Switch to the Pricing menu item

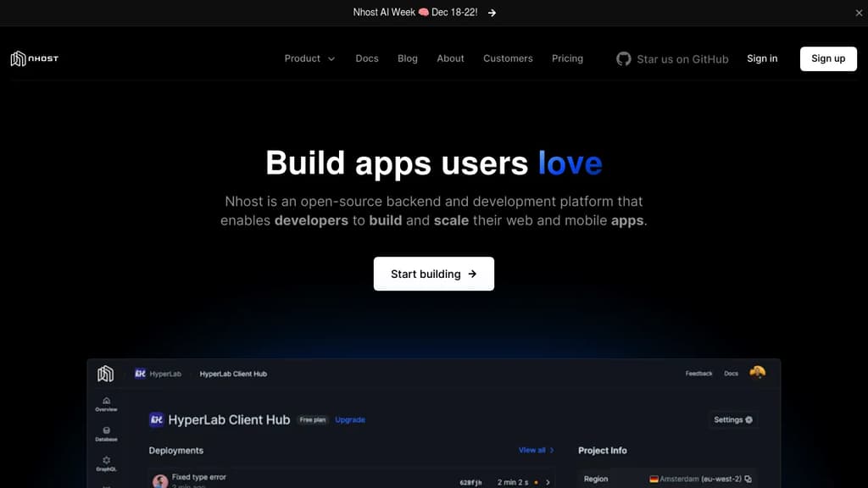(567, 58)
